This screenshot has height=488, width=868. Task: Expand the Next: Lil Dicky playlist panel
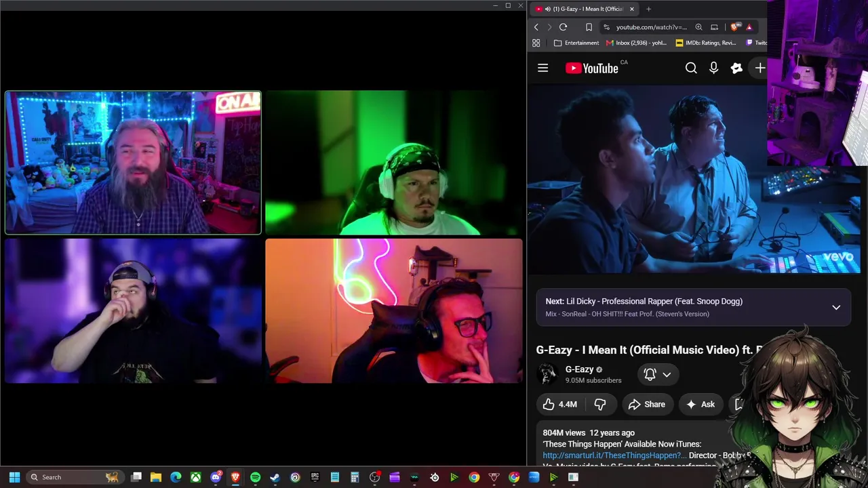836,307
